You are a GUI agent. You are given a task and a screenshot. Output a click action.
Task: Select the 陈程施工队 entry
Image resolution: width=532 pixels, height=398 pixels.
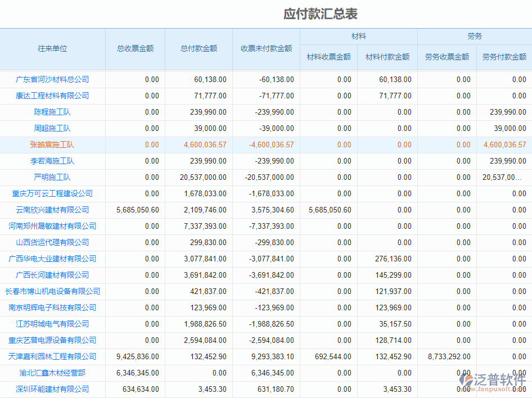(52, 112)
